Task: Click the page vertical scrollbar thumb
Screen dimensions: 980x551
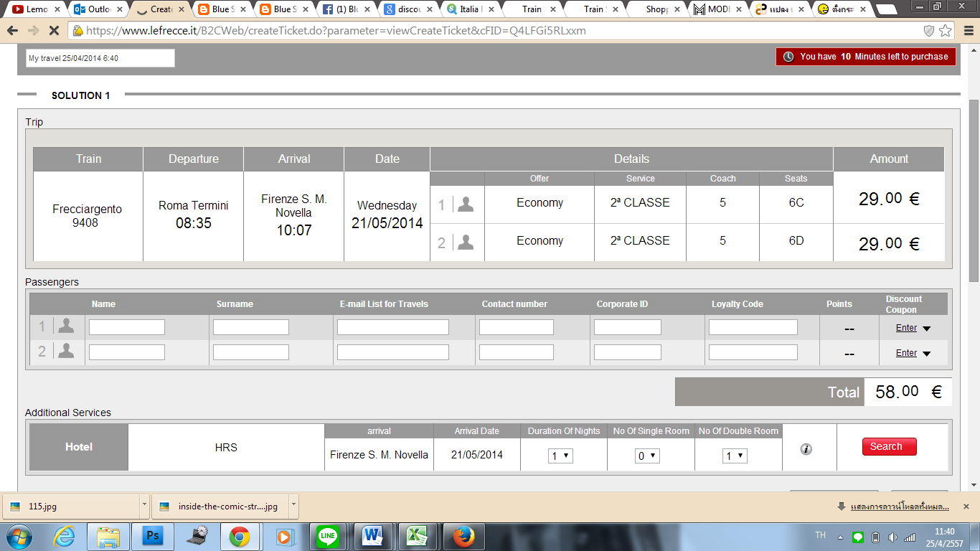Action: 974,190
